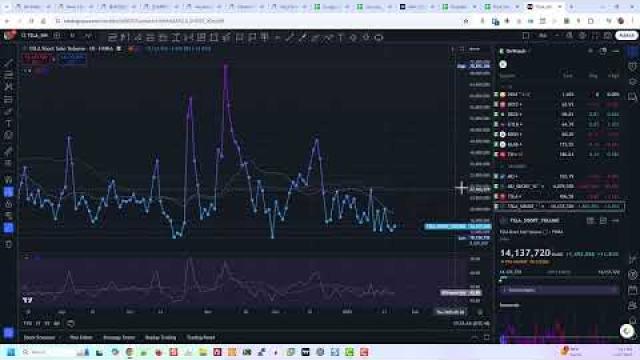Open the Pine Editor tab
The width and height of the screenshot is (640, 360).
point(81,338)
